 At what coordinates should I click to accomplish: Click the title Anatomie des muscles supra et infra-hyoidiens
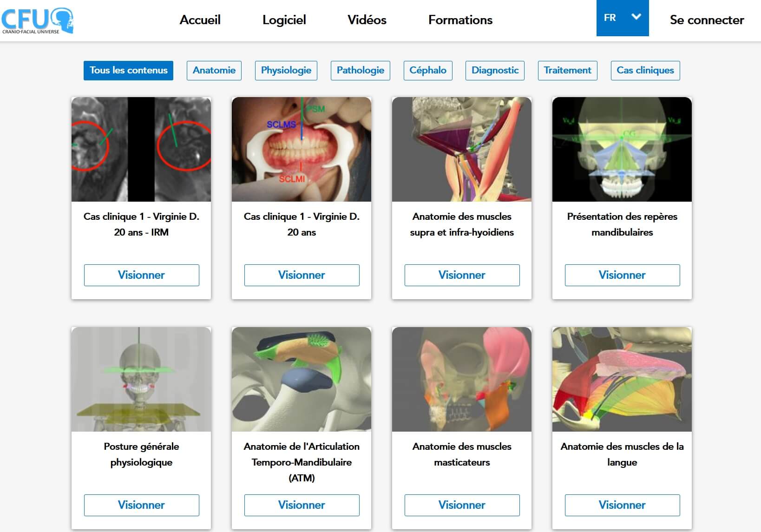coord(462,224)
